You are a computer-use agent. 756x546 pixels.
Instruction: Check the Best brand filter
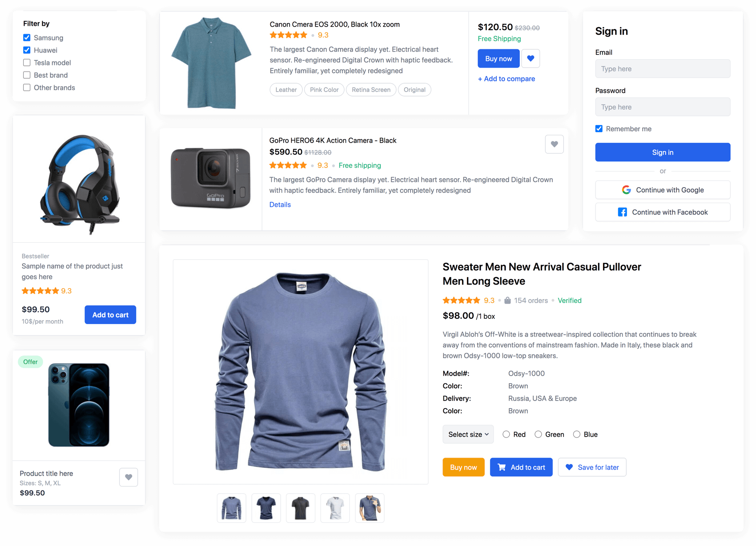[27, 75]
